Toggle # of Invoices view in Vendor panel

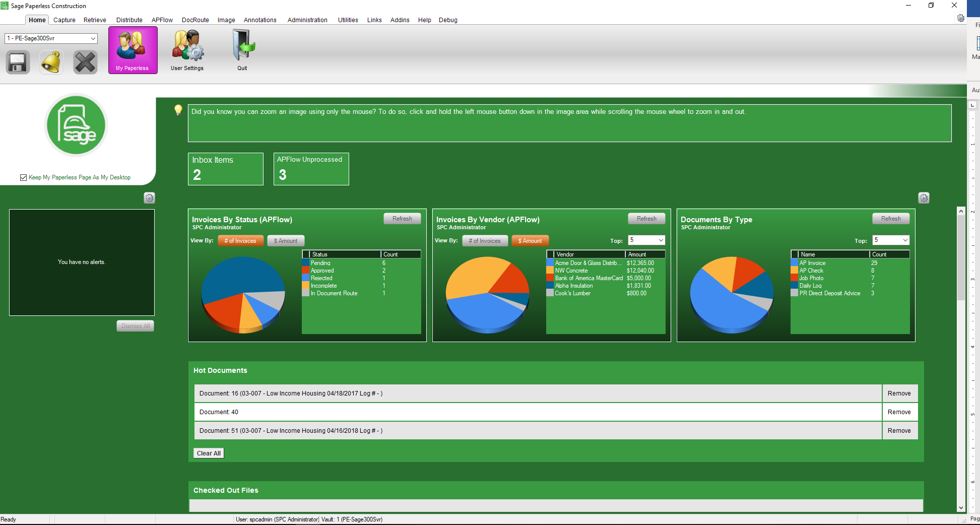[485, 241]
